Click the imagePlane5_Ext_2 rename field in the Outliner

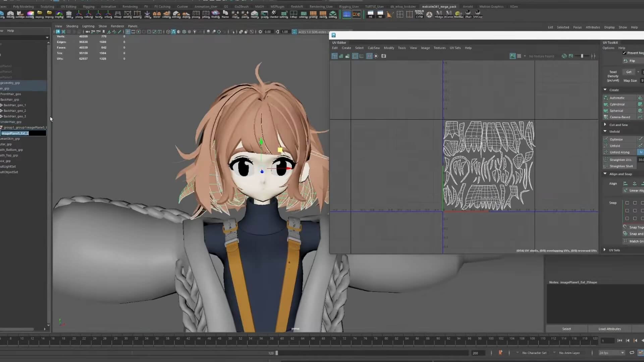pyautogui.click(x=23, y=133)
